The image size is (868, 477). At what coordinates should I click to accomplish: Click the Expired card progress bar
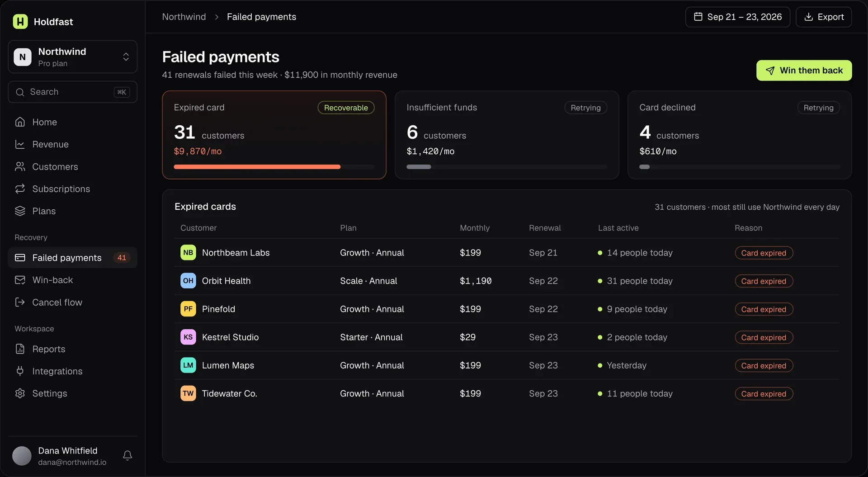(x=274, y=167)
